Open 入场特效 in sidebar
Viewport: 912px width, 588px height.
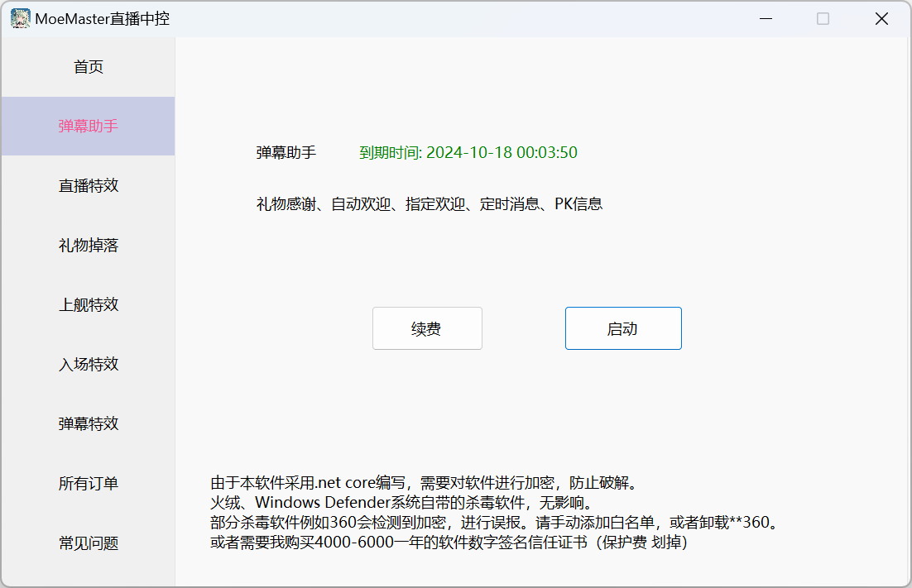(x=88, y=365)
